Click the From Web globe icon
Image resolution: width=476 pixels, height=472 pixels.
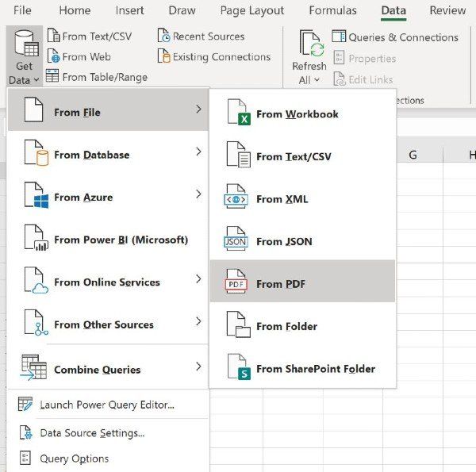point(53,56)
